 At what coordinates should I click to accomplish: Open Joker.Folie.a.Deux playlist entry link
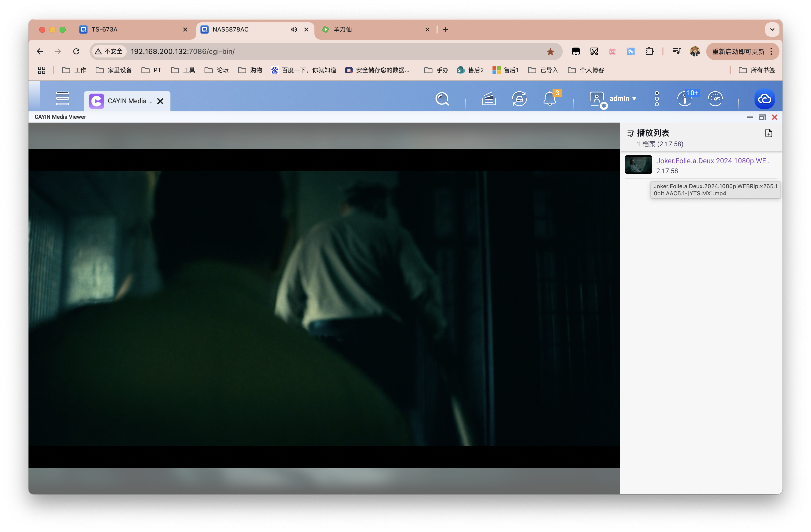(713, 161)
